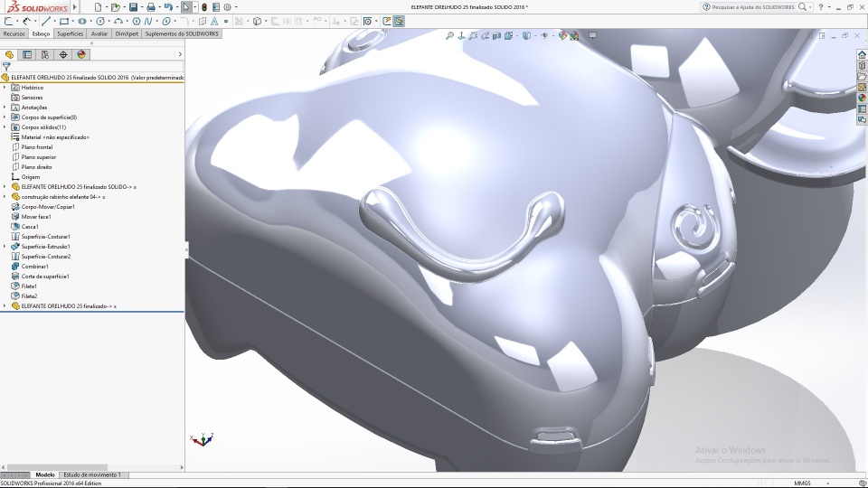The height and width of the screenshot is (488, 868).
Task: Click the Help question mark icon
Action: pos(821,7)
